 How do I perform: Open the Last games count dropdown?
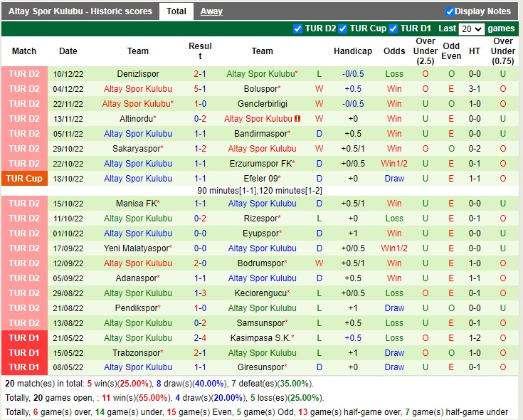pos(471,29)
